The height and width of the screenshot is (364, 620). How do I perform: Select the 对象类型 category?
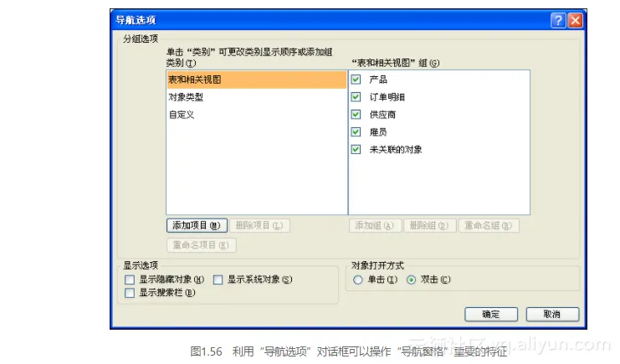point(257,97)
